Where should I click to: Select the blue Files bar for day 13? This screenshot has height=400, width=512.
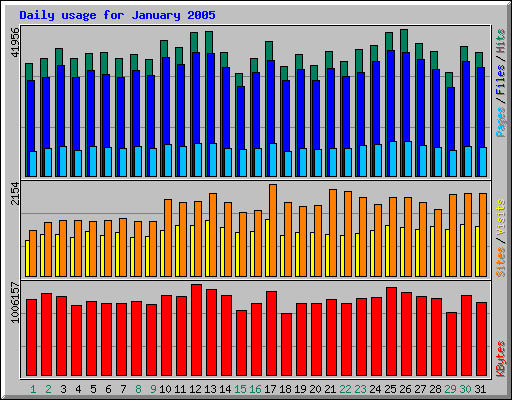click(211, 98)
